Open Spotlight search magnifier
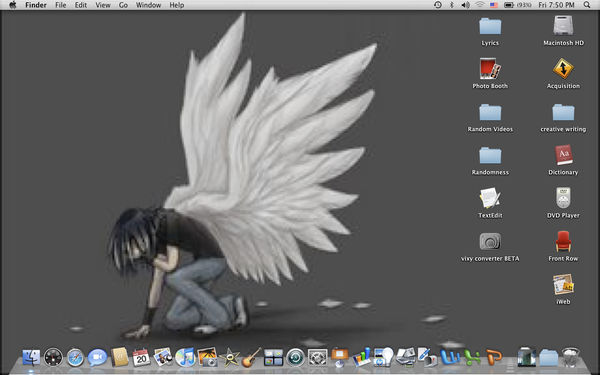 (587, 5)
